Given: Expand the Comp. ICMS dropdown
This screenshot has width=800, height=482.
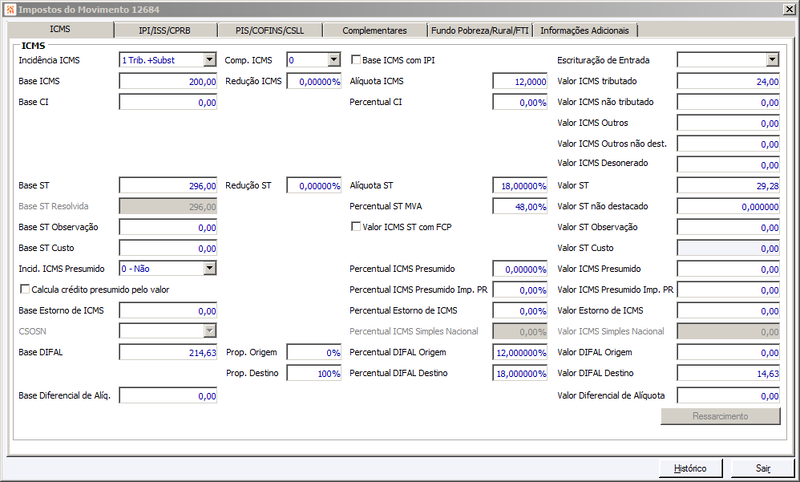Looking at the screenshot, I should point(334,60).
